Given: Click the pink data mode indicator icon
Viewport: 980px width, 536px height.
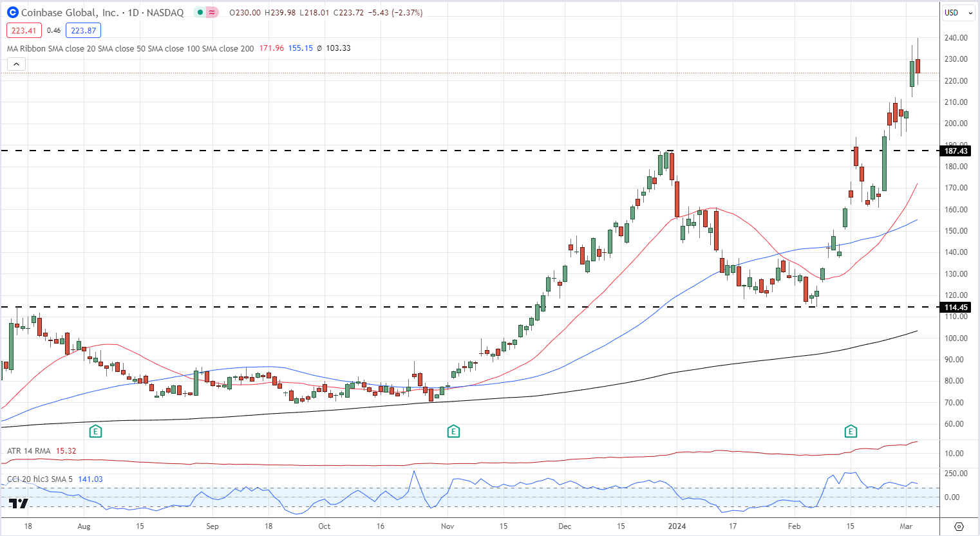Looking at the screenshot, I should coord(212,12).
